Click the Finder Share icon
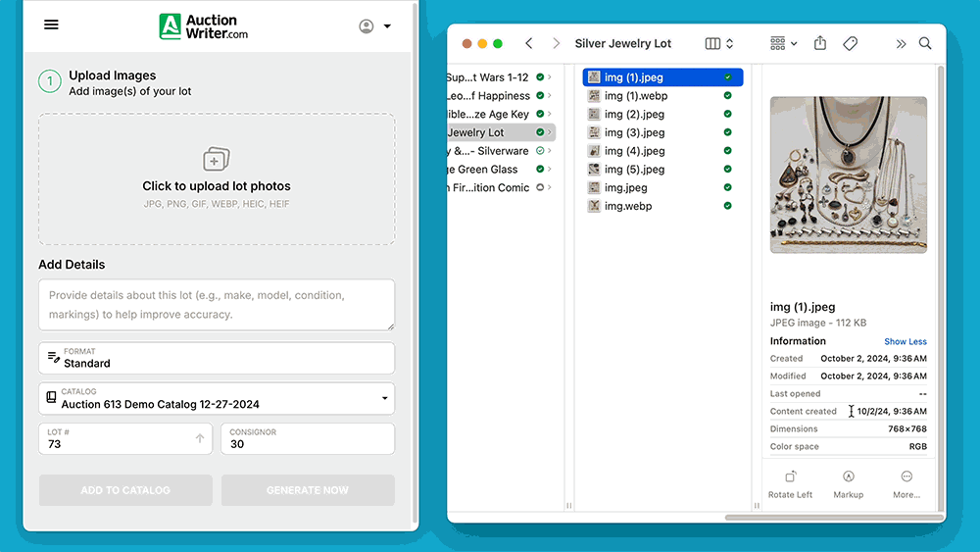The height and width of the screenshot is (552, 980). [x=820, y=44]
